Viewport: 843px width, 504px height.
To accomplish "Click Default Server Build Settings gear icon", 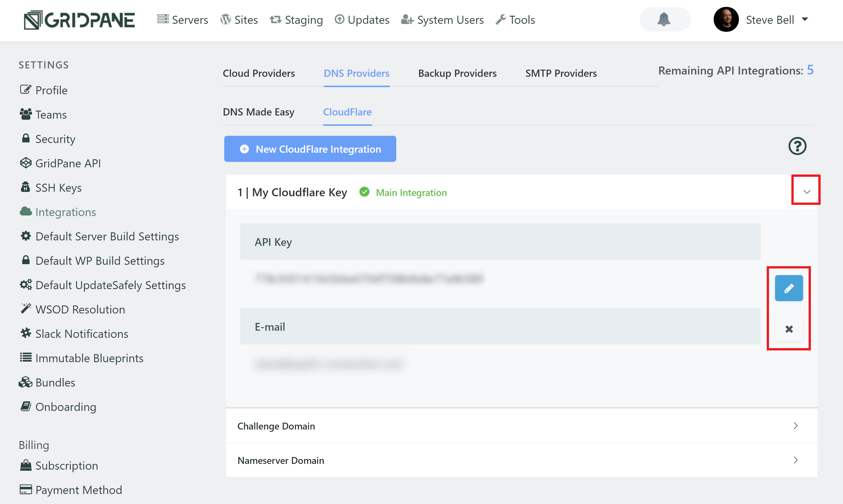I will point(26,236).
